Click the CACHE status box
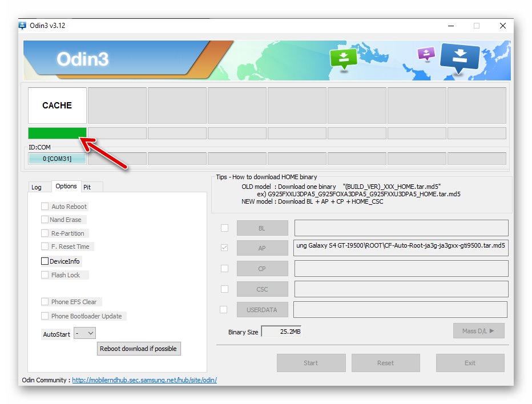 (57, 106)
